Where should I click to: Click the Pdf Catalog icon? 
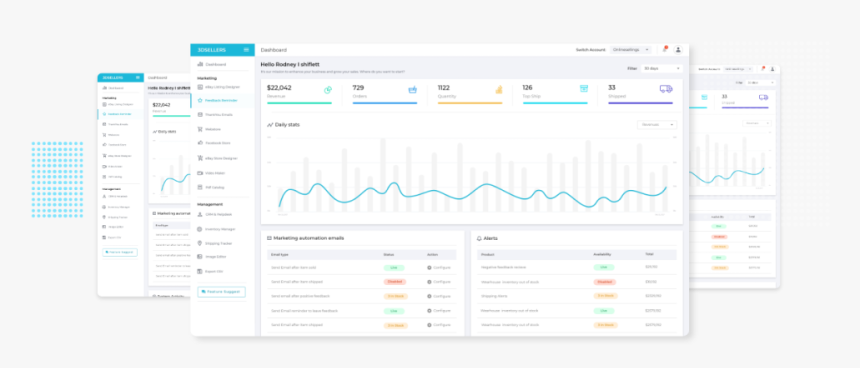[x=200, y=187]
